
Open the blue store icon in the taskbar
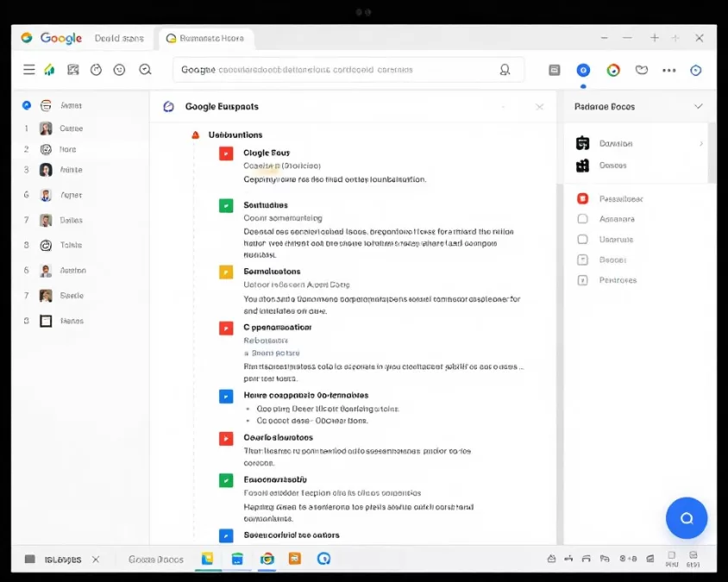coord(237,559)
